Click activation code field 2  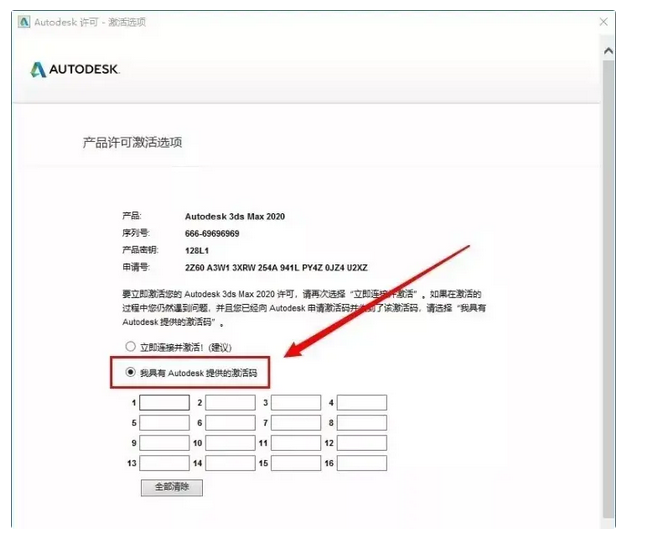(230, 402)
